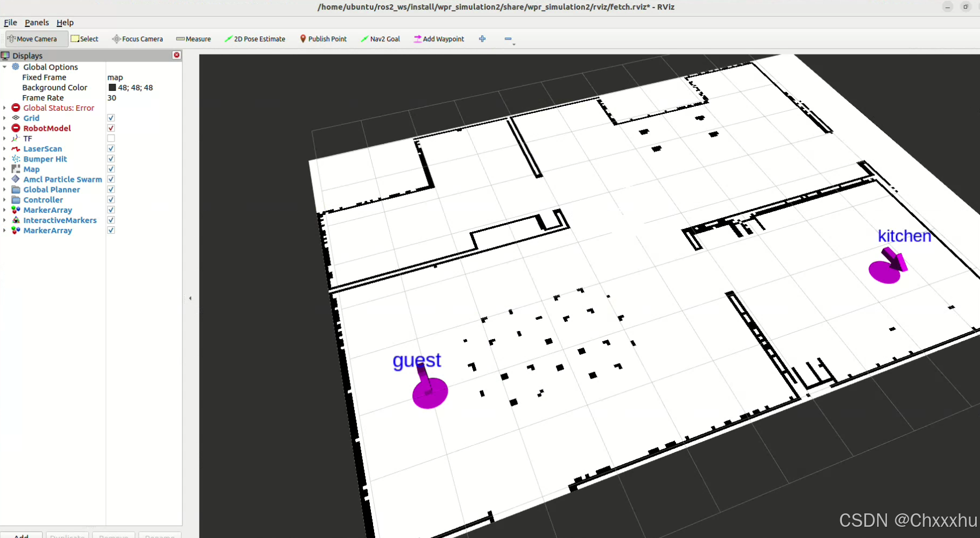Click the Global Status error icon
Image resolution: width=980 pixels, height=538 pixels.
(x=16, y=107)
